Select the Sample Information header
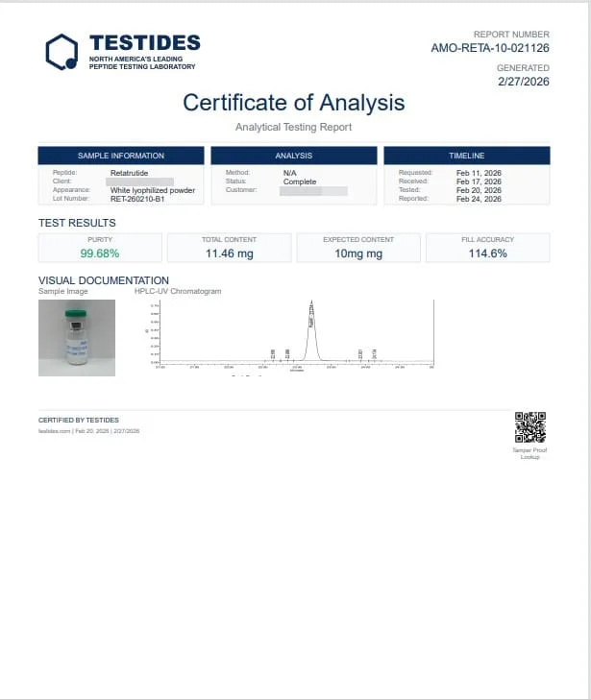 121,156
